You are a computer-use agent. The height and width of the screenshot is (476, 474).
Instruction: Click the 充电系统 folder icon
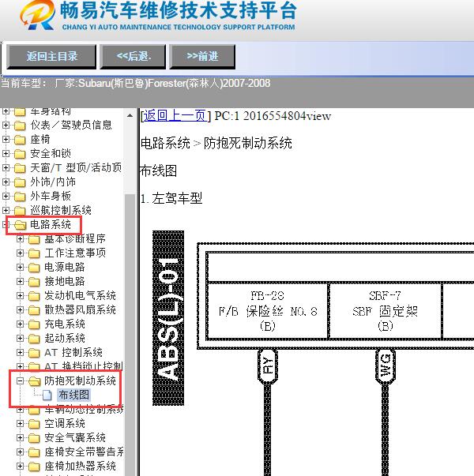tap(34, 324)
